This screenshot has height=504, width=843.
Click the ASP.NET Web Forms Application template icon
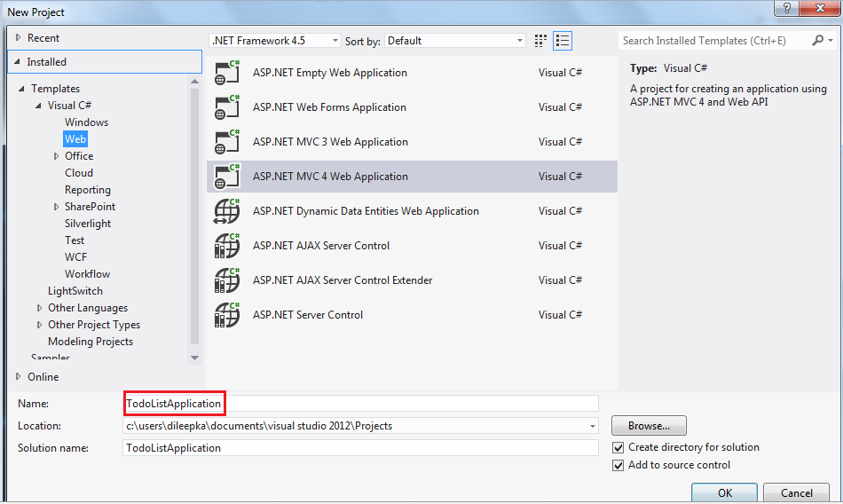click(227, 107)
